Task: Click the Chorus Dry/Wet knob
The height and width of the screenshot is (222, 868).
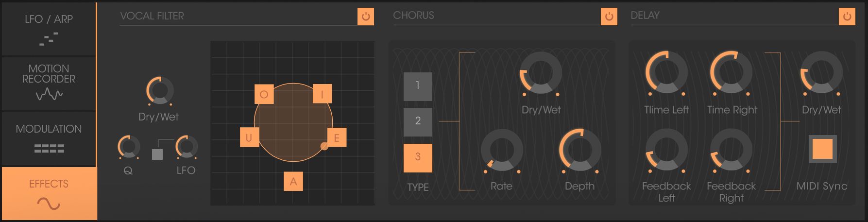Action: tap(541, 73)
